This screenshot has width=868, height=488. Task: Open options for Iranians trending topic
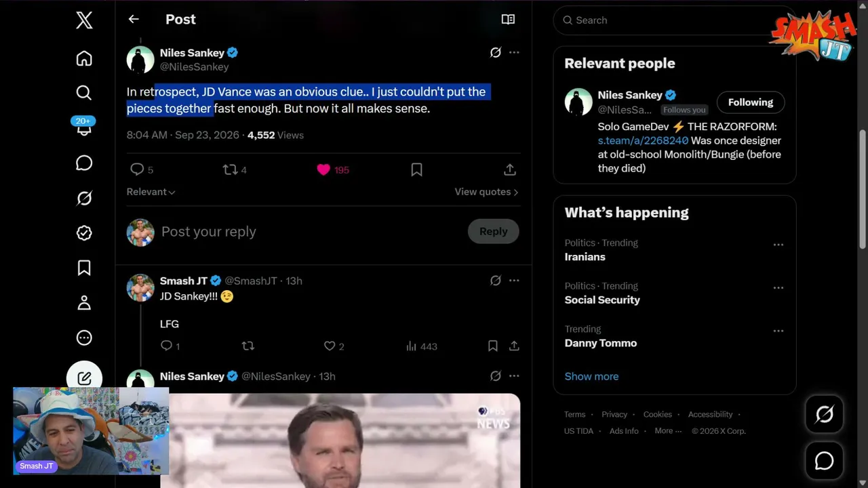click(x=778, y=245)
